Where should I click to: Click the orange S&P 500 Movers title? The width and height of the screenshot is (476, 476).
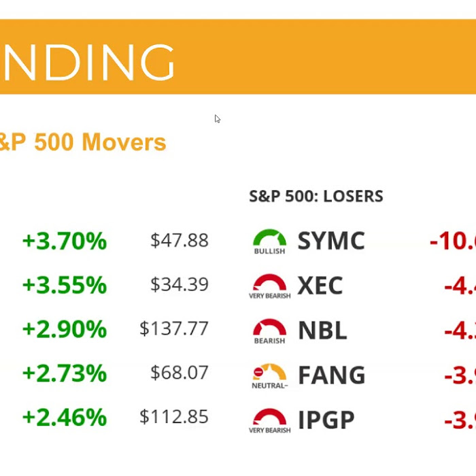coord(83,142)
